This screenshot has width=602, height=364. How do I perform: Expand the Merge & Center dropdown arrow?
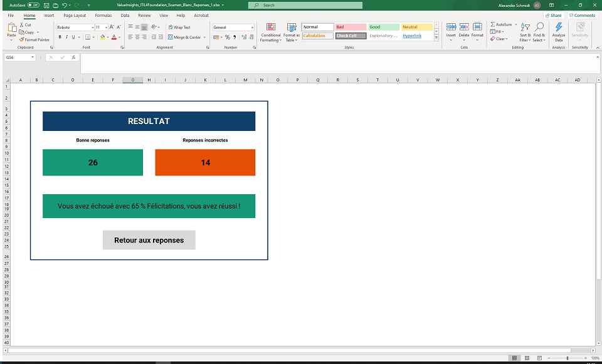[x=204, y=37]
